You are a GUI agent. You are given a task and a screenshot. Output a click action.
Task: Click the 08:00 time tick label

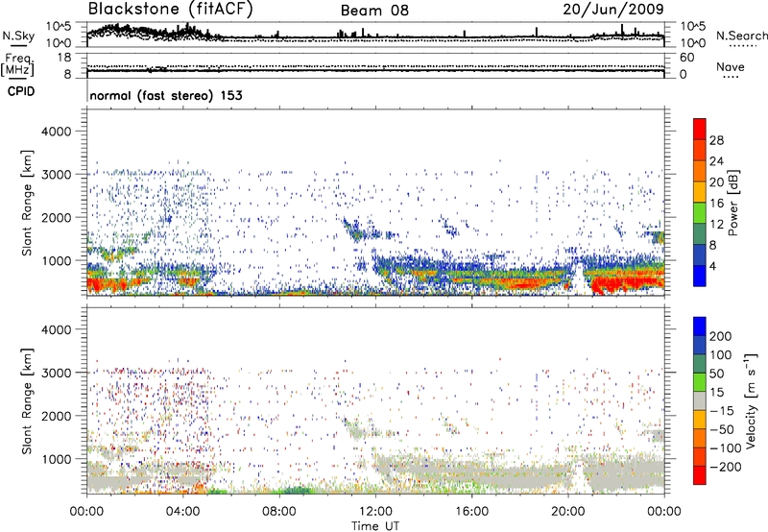[279, 512]
